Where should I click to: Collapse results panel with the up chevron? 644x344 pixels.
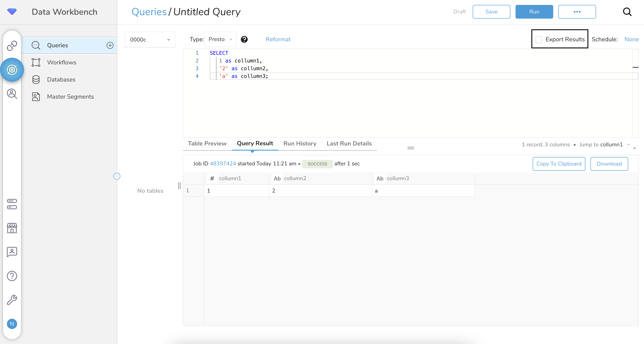635,148
